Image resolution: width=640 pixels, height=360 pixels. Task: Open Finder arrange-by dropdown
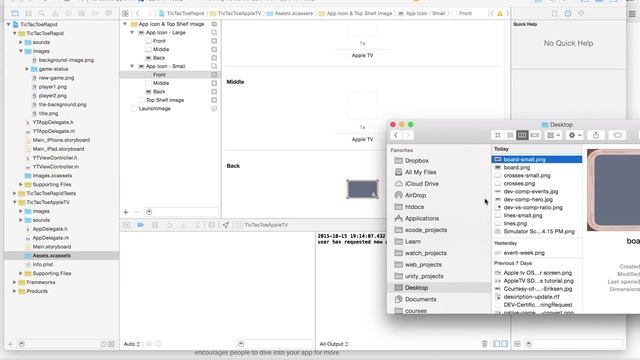553,135
